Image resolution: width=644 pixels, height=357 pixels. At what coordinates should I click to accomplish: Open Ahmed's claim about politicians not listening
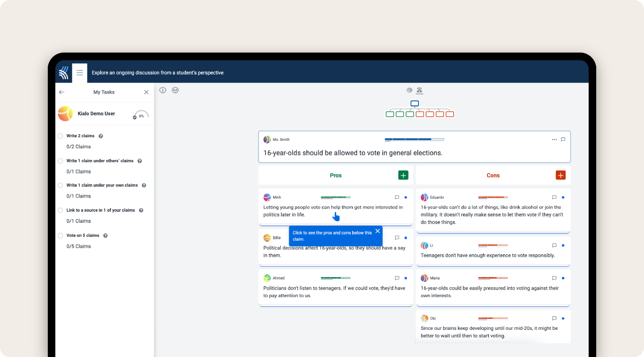point(334,292)
